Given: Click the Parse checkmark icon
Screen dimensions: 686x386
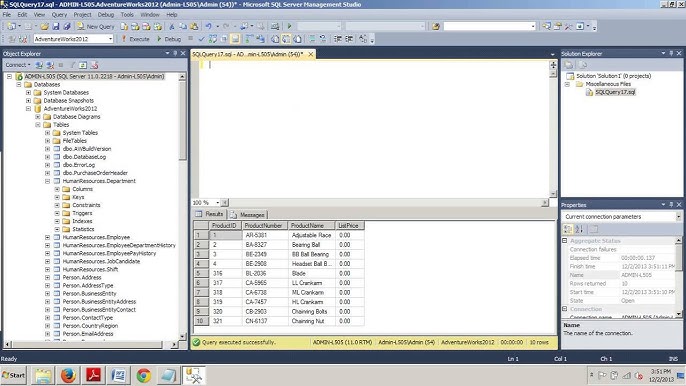Looking at the screenshot, I should [x=201, y=39].
